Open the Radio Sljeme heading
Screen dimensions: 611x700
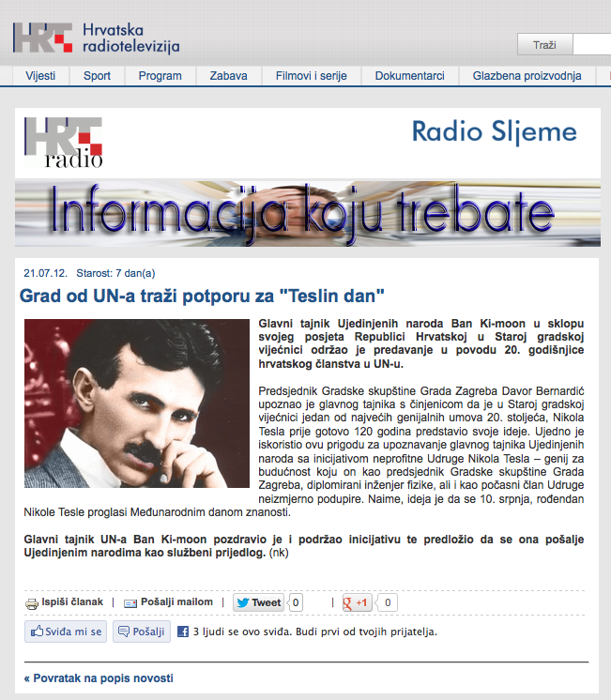494,131
